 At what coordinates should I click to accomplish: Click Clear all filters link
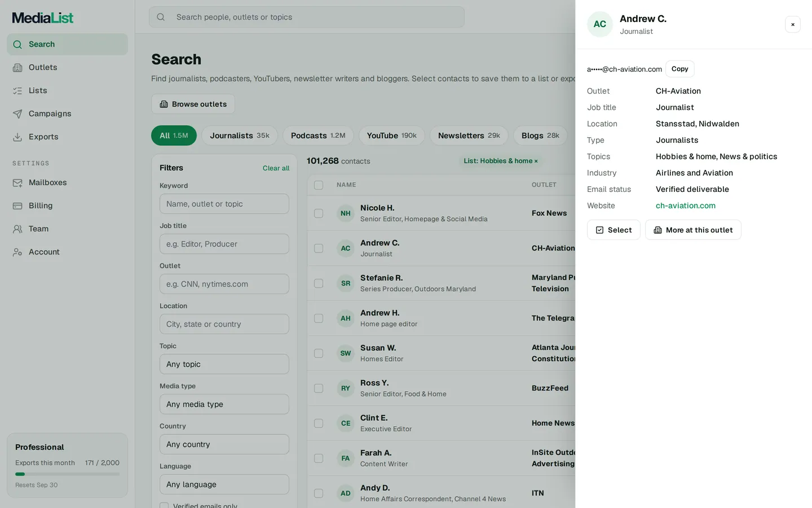point(276,168)
